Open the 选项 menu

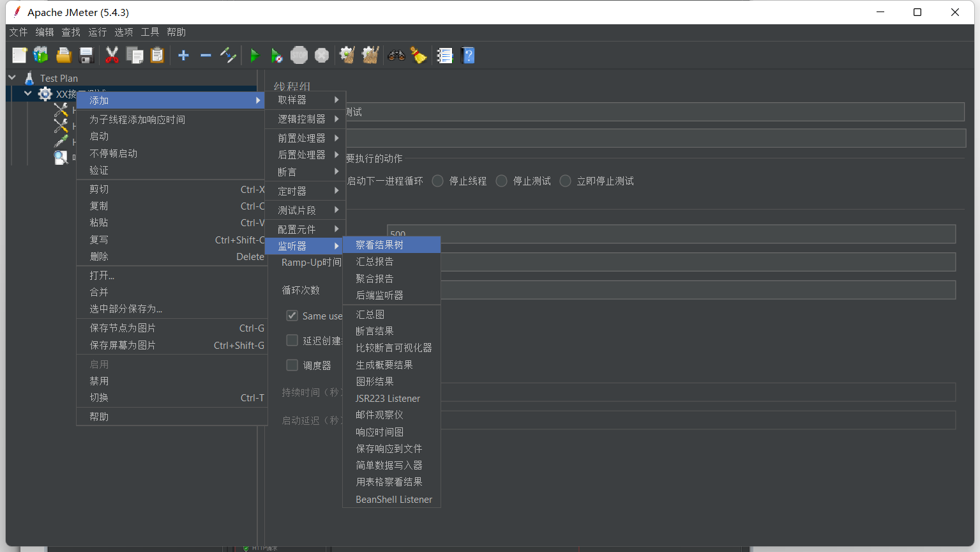[x=124, y=32]
